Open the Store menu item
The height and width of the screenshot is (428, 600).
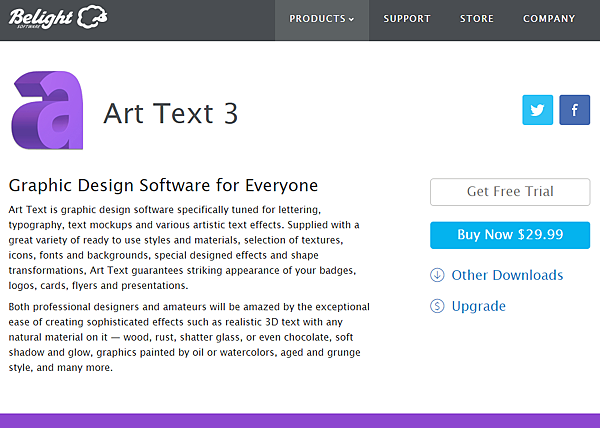click(476, 19)
